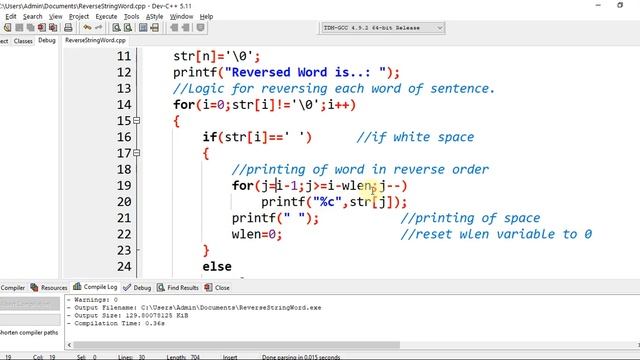This screenshot has width=640, height=360.
Task: Click the Print toolbar icon
Action: 68,28
